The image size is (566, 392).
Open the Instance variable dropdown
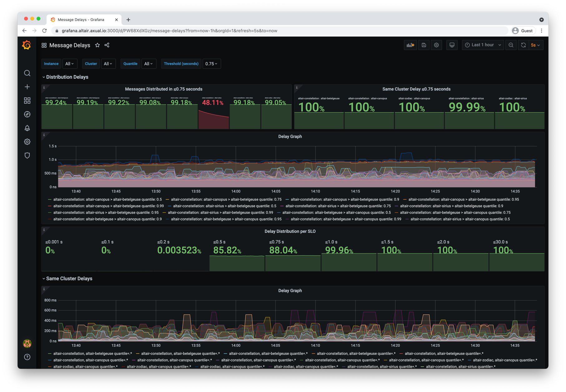tap(70, 64)
